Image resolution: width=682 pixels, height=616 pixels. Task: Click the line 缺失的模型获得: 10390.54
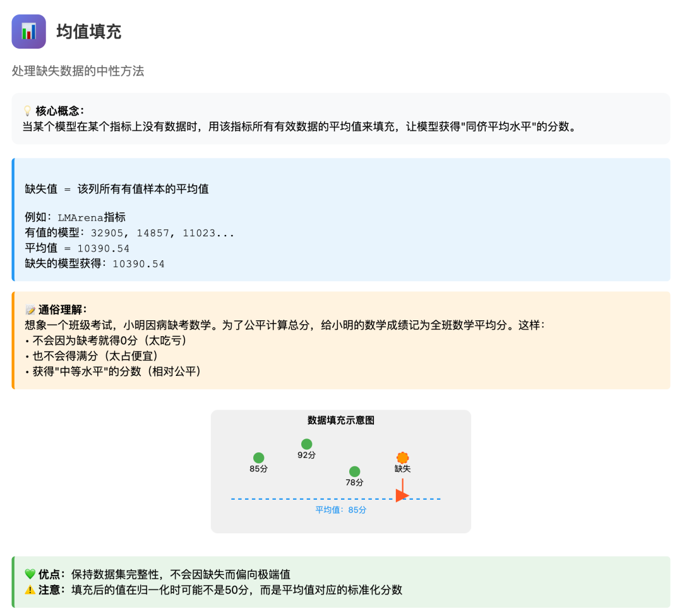coord(94,263)
